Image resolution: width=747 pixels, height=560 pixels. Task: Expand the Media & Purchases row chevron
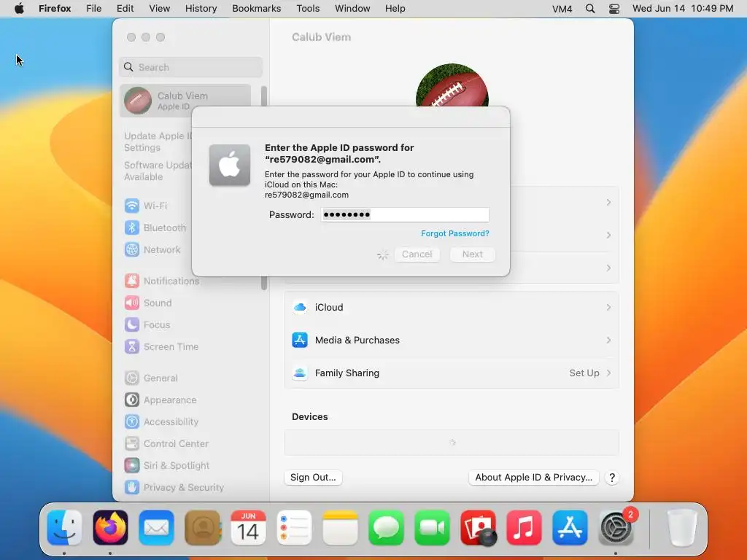click(608, 340)
